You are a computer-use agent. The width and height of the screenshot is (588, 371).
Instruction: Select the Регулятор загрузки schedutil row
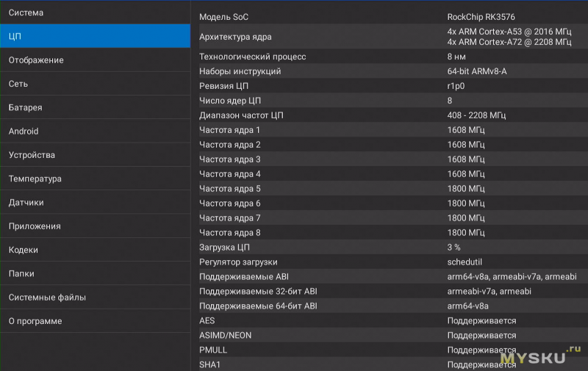click(390, 262)
